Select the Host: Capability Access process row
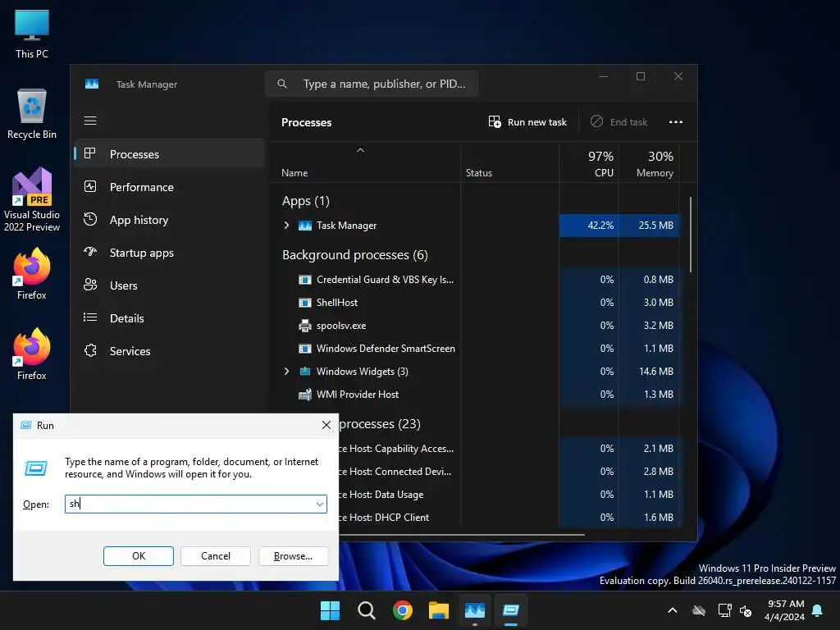The image size is (840, 630). 509,449
